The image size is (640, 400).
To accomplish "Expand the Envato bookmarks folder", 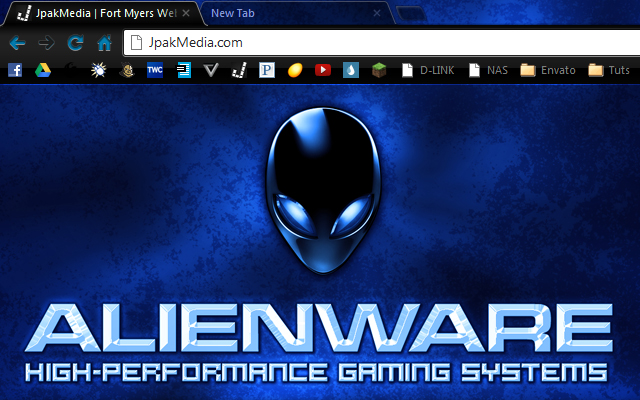I will coord(548,70).
